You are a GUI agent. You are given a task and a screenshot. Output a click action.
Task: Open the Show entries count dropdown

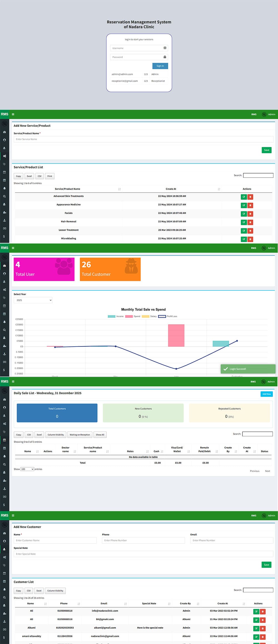tap(27, 469)
